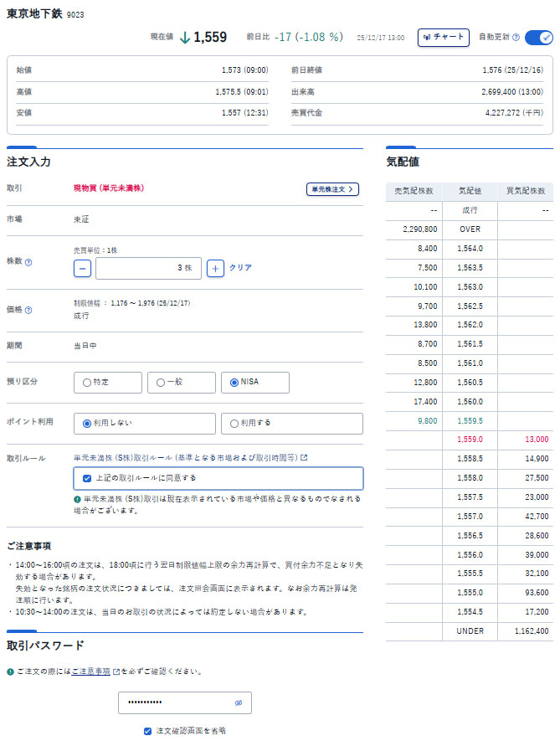Click the help icon beside 自動更新
This screenshot has height=741, width=560.
coord(516,38)
